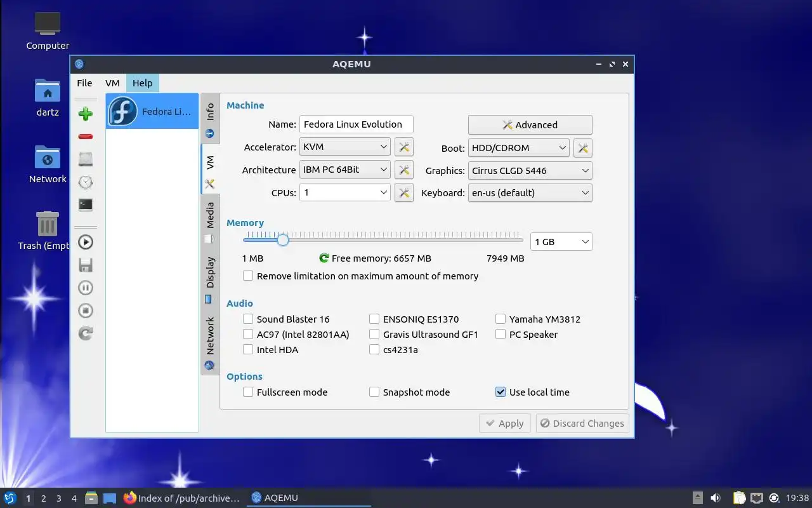Open the hard disk manager icon in toolbar
812x508 pixels.
(x=86, y=159)
